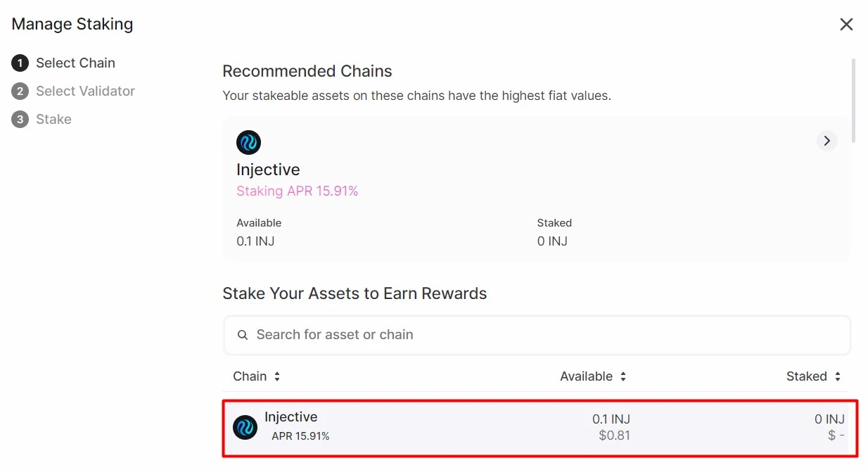The height and width of the screenshot is (470, 868).
Task: Click the step 3 Stake indicator
Action: 20,119
